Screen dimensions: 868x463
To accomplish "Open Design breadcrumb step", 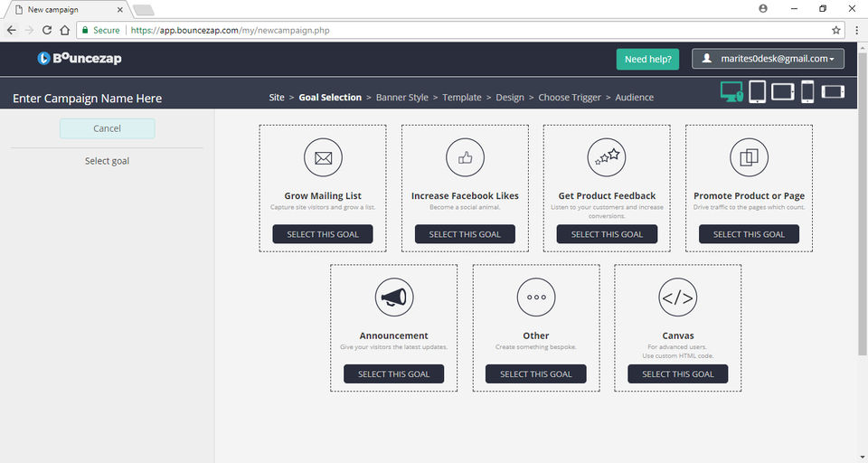I will coord(510,98).
